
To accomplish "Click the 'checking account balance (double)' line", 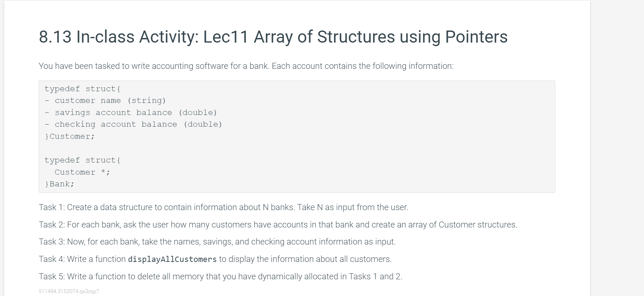I will (x=133, y=125).
